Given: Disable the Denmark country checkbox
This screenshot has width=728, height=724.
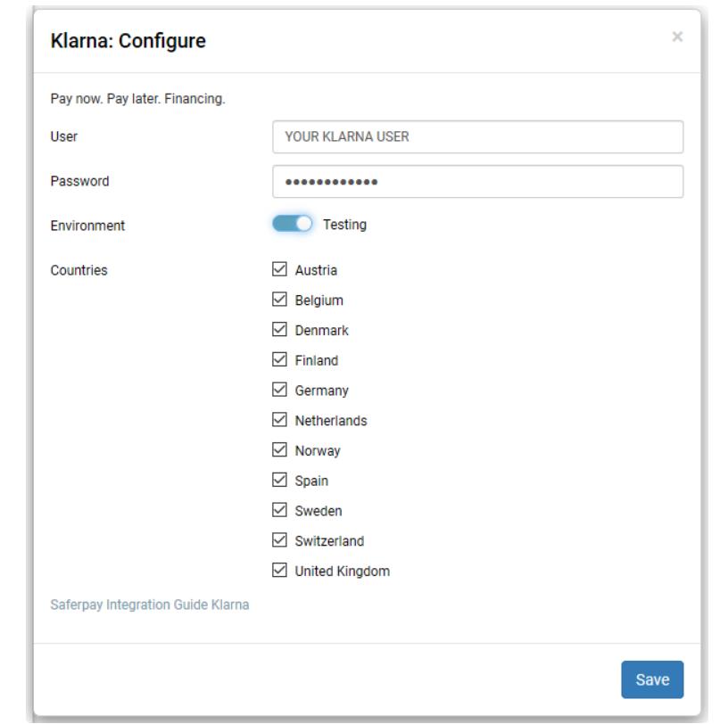Looking at the screenshot, I should click(x=280, y=330).
